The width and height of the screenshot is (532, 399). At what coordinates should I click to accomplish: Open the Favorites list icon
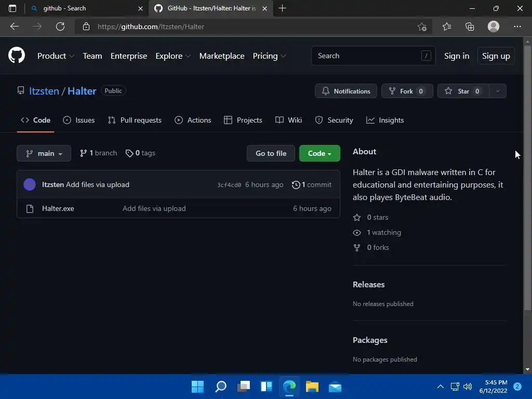click(447, 26)
